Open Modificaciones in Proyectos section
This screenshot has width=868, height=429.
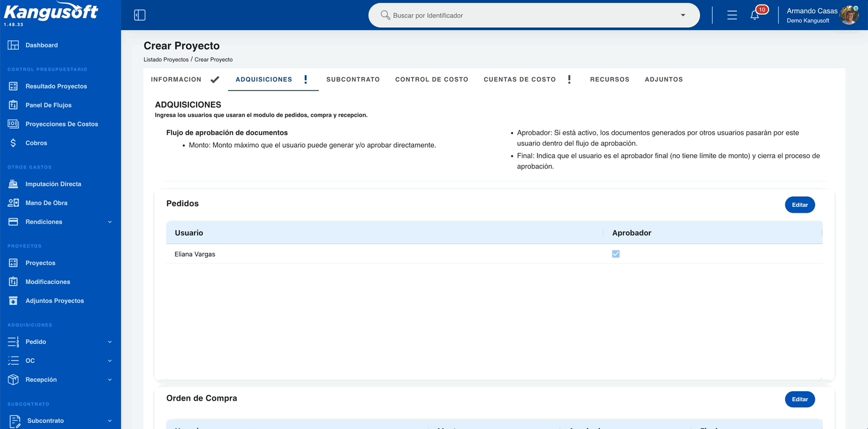click(x=48, y=282)
